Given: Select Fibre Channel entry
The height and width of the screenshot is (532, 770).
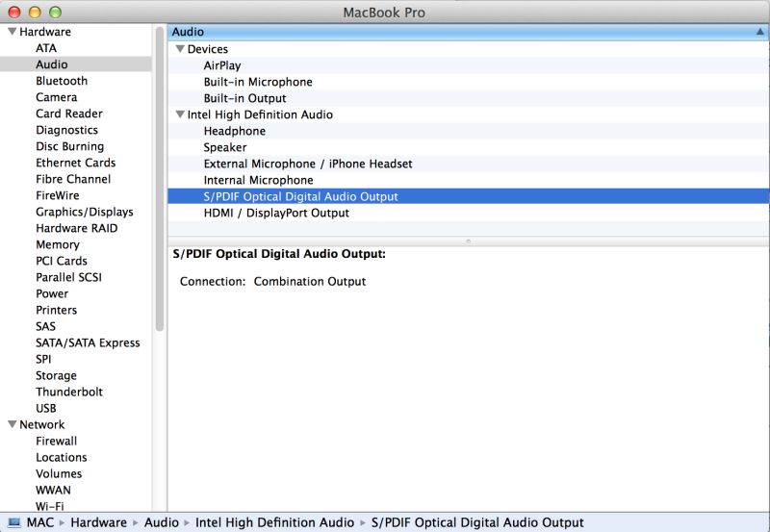Looking at the screenshot, I should click(x=73, y=179).
